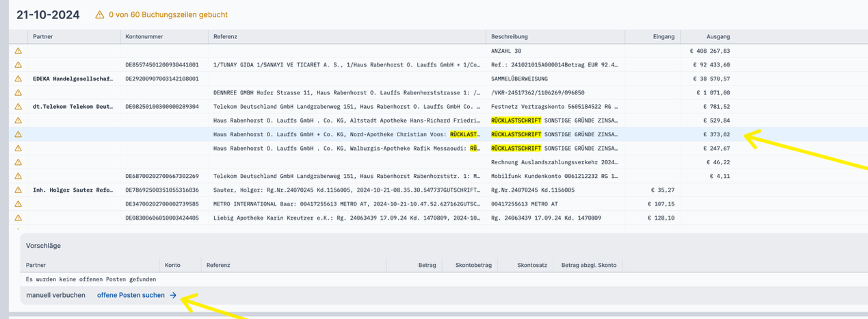
Task: Sort by the Partner column header
Action: (42, 36)
